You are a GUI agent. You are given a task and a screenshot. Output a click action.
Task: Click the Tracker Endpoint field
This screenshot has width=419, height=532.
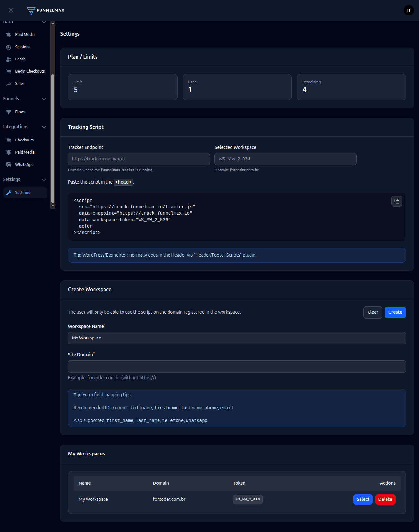(x=139, y=159)
